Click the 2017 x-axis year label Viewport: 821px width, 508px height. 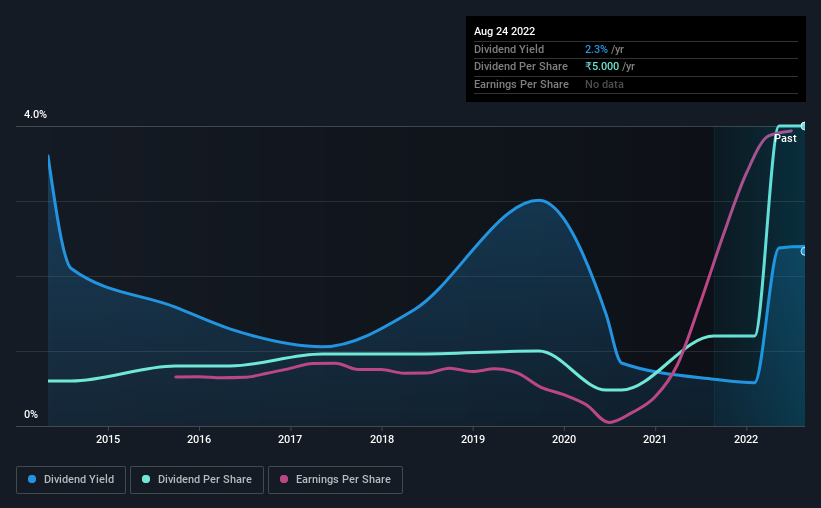tap(290, 439)
